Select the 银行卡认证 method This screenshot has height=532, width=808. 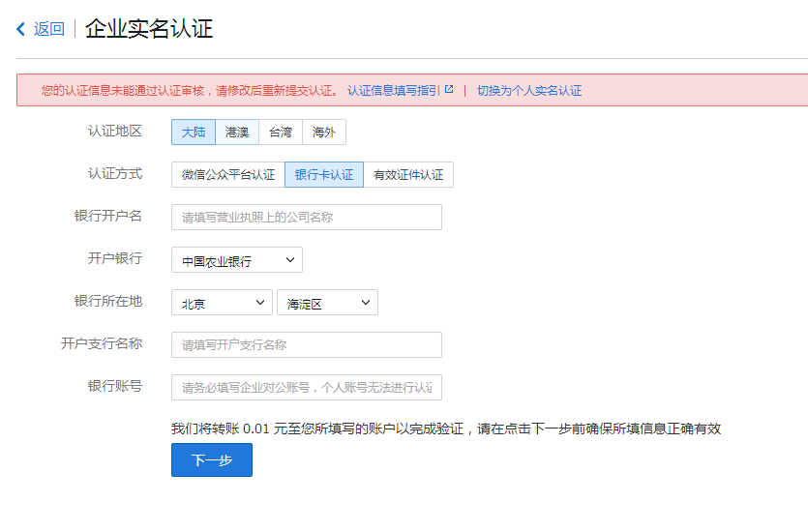pos(324,175)
